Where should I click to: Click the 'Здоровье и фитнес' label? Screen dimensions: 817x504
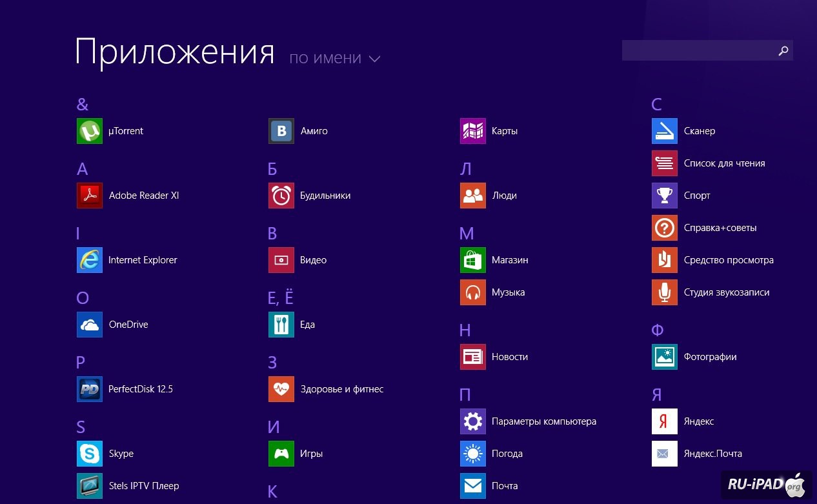pos(342,389)
